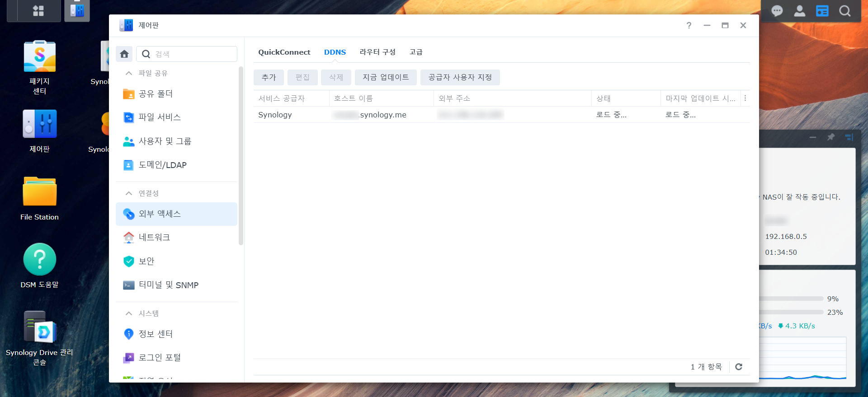Sort by 호스트 이름 column header
Image resolution: width=868 pixels, height=397 pixels.
pyautogui.click(x=382, y=98)
